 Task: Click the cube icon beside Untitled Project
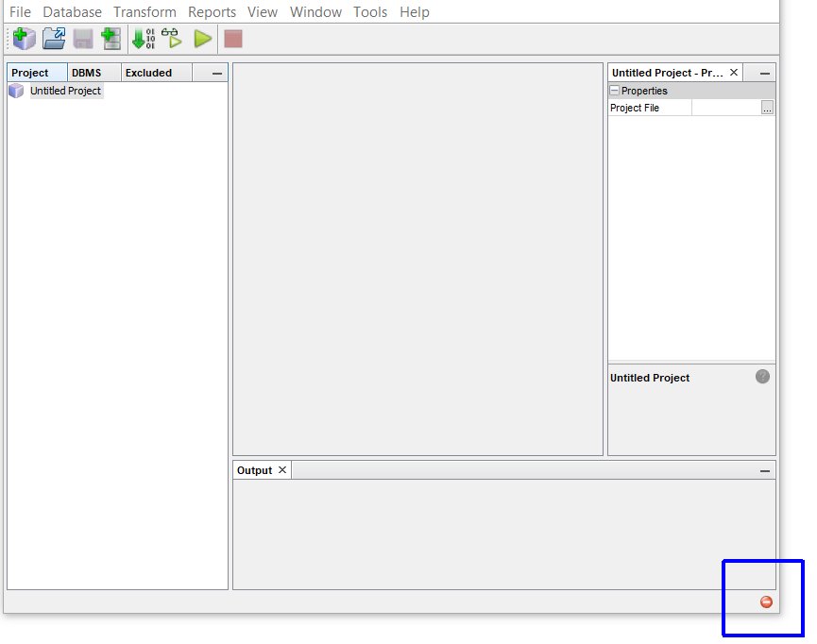(x=16, y=91)
